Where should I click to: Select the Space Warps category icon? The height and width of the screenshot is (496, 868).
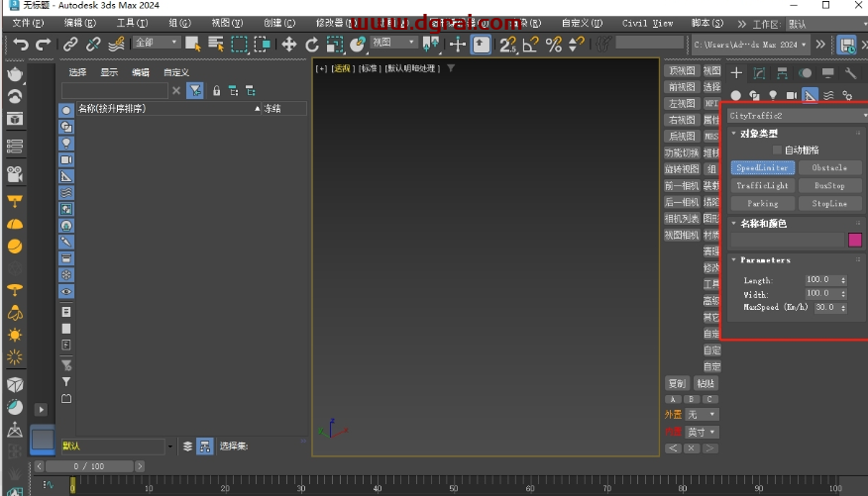click(828, 96)
